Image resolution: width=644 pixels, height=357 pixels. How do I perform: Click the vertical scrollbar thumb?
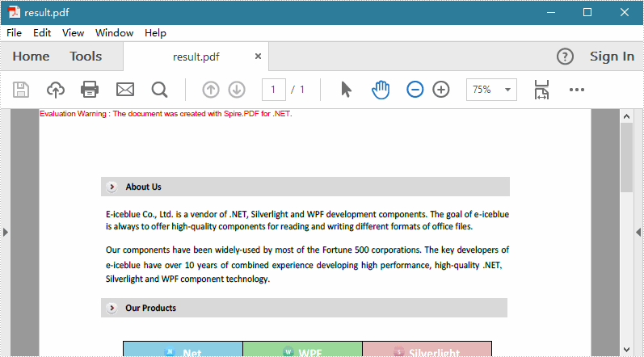[x=626, y=157]
